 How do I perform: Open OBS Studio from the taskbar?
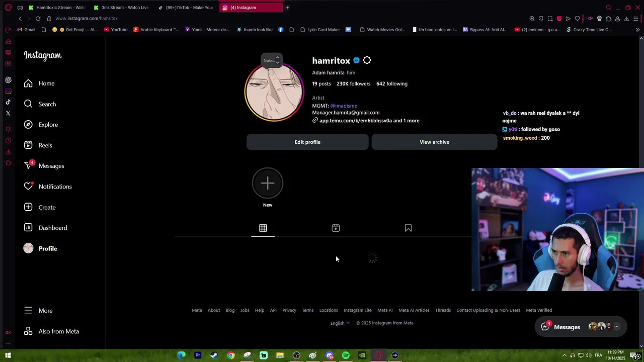tap(296, 355)
